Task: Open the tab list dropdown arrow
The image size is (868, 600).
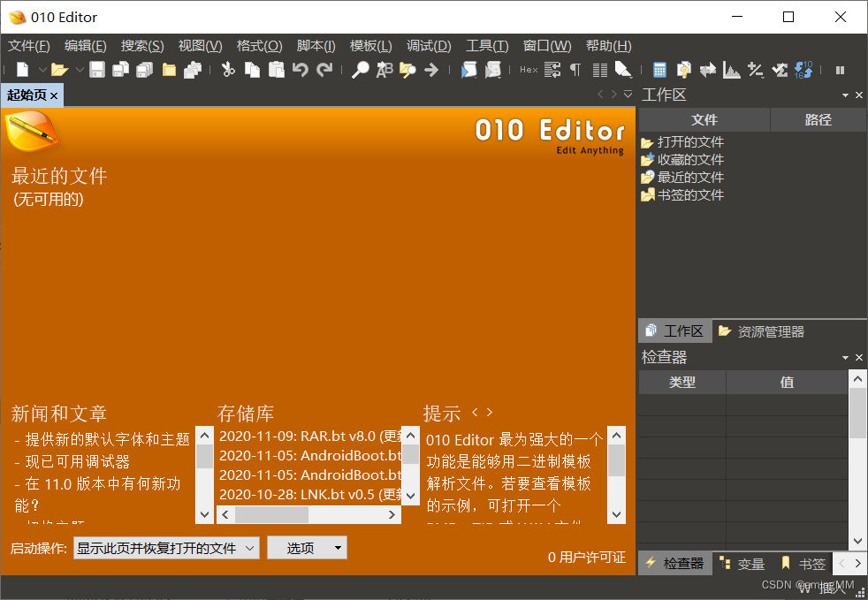Action: (628, 94)
